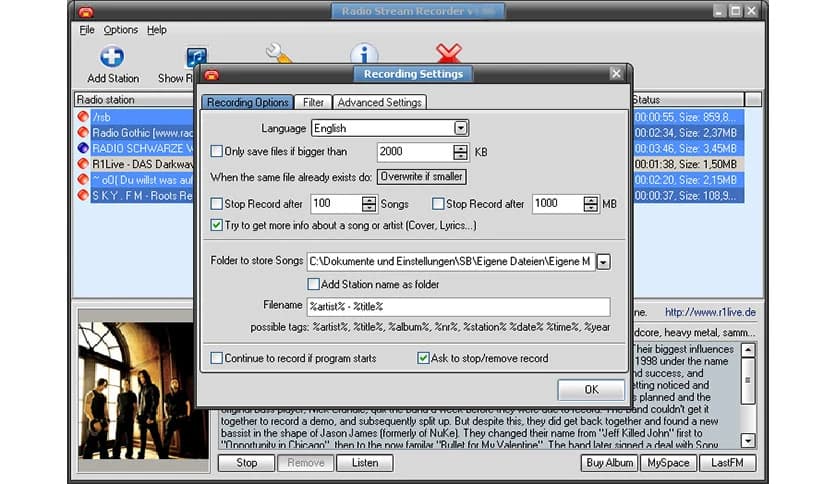Click the Overwrite if smaller option button

[421, 176]
